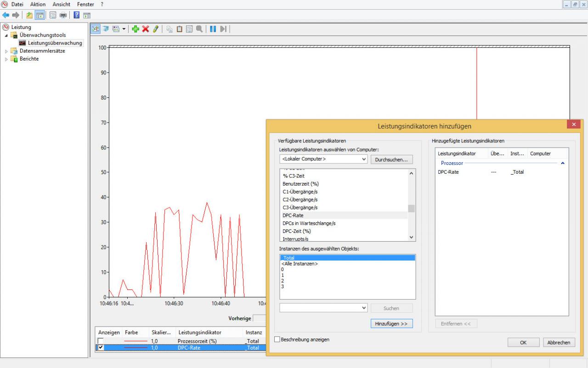The width and height of the screenshot is (588, 368).
Task: Check the Prozessorzeit (%) Anzeigen checkbox
Action: [x=101, y=341]
